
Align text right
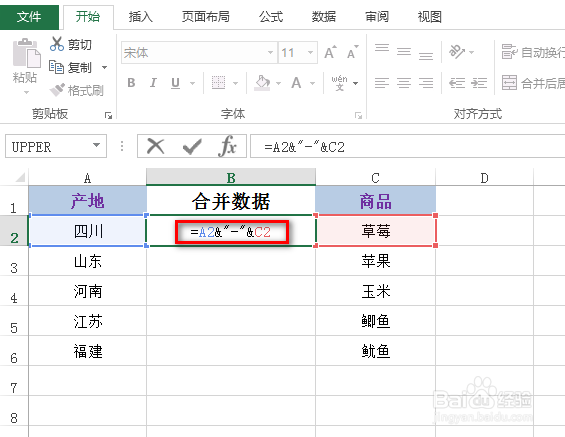coord(426,83)
